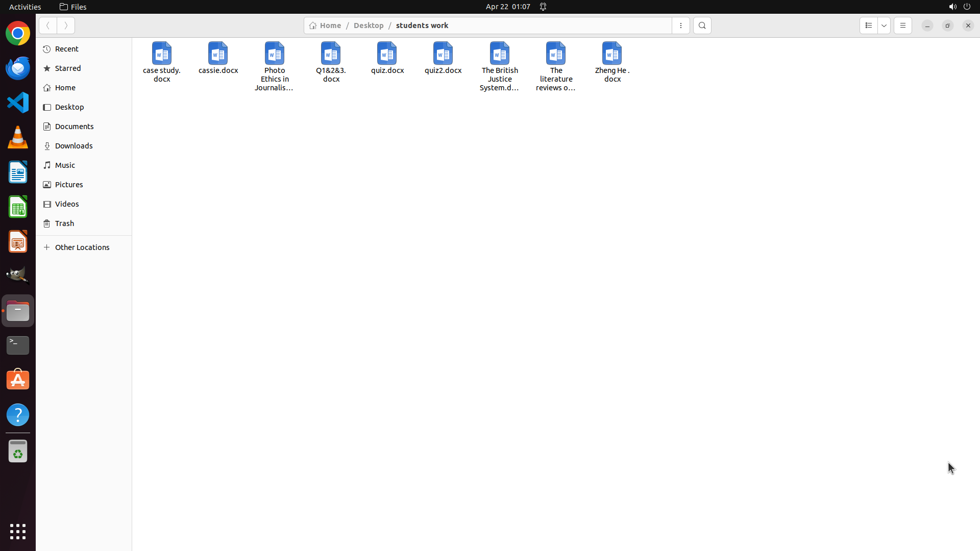Go forward with the right arrow
980x551 pixels.
(66, 26)
